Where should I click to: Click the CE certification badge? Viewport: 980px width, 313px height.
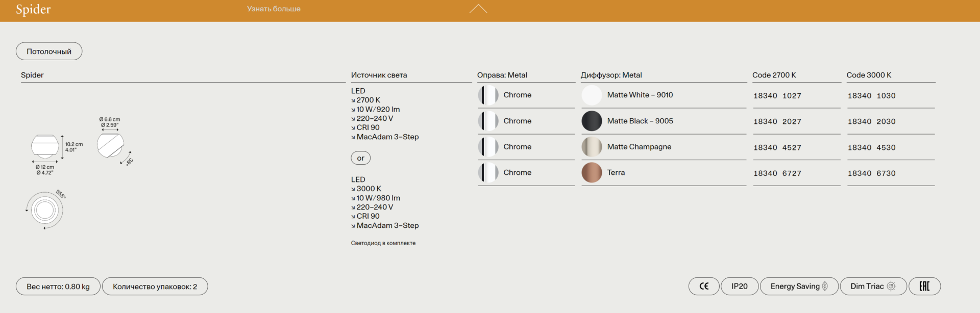704,286
